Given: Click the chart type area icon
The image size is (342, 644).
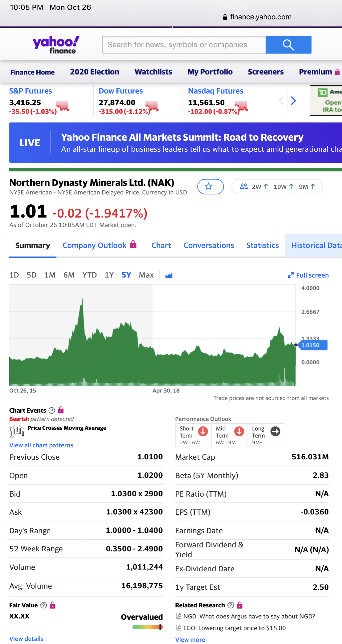Looking at the screenshot, I should pos(169,275).
